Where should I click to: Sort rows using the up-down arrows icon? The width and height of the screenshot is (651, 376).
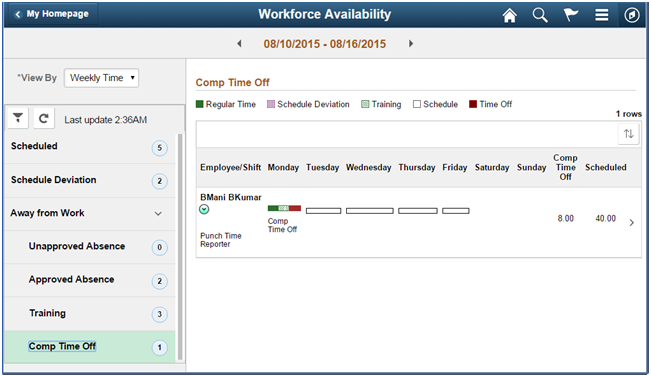(629, 134)
